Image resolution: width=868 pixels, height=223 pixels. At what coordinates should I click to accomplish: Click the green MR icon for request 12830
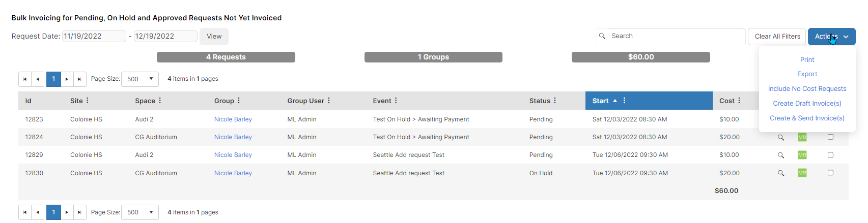[802, 173]
